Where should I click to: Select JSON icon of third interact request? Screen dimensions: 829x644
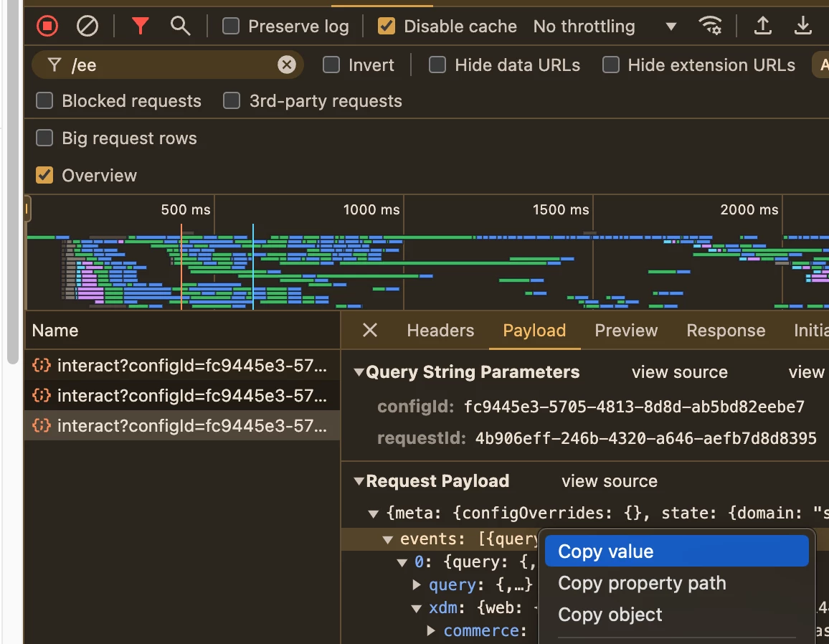point(42,426)
